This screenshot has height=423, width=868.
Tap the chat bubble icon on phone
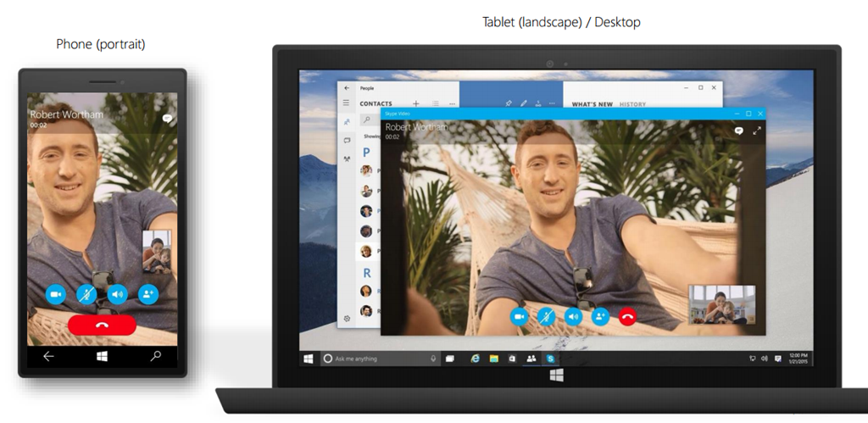point(168,120)
